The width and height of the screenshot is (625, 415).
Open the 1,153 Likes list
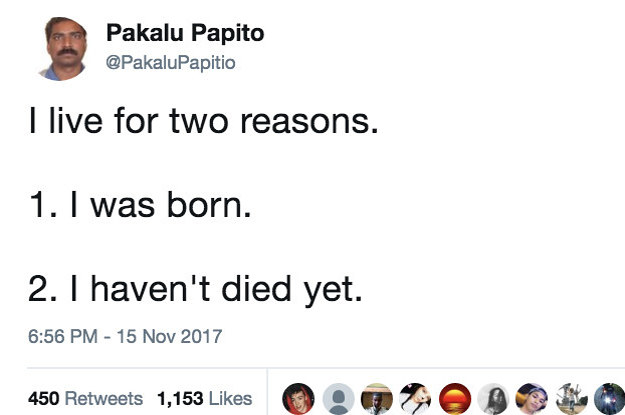(x=204, y=398)
